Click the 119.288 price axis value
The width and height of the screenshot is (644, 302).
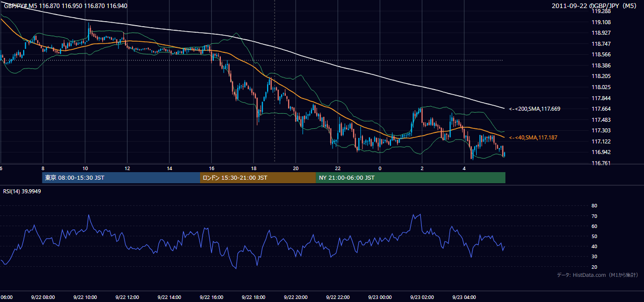click(601, 11)
